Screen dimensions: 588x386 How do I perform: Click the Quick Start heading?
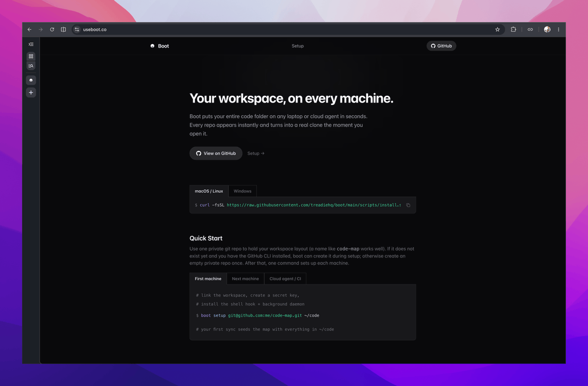206,238
